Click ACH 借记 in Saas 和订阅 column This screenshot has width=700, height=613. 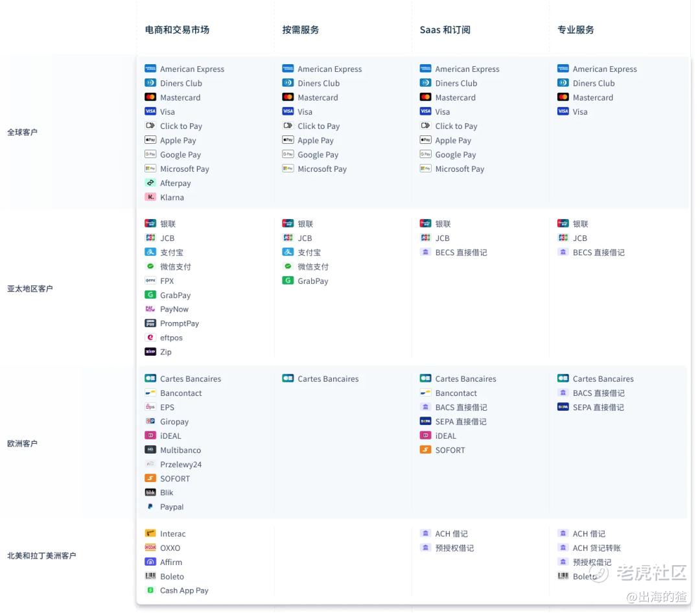[x=451, y=534]
